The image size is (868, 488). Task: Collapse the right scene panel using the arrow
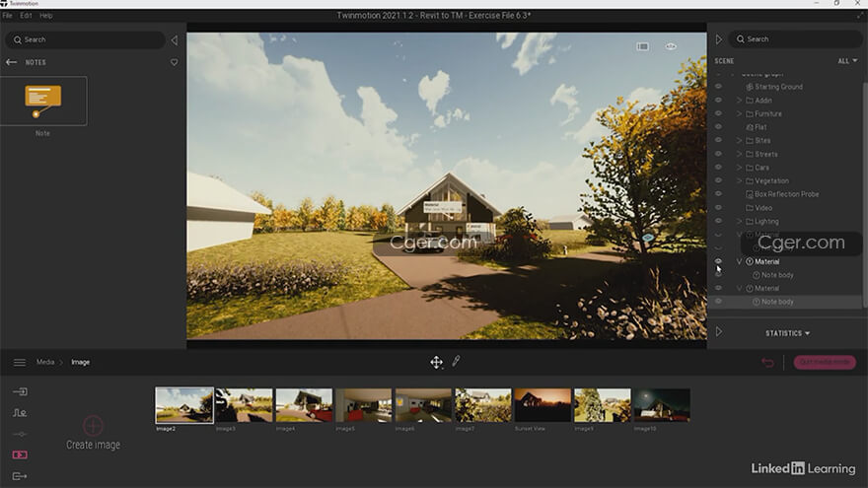(718, 39)
